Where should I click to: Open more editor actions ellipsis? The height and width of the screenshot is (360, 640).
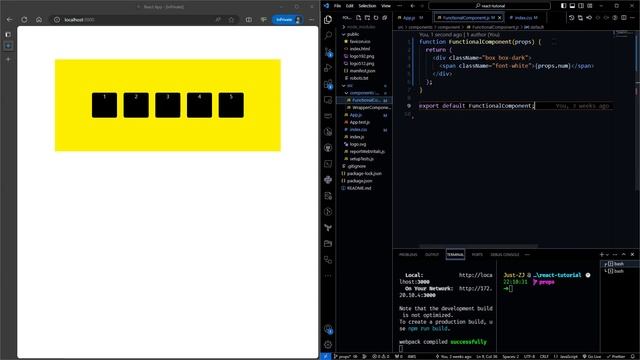coord(632,18)
